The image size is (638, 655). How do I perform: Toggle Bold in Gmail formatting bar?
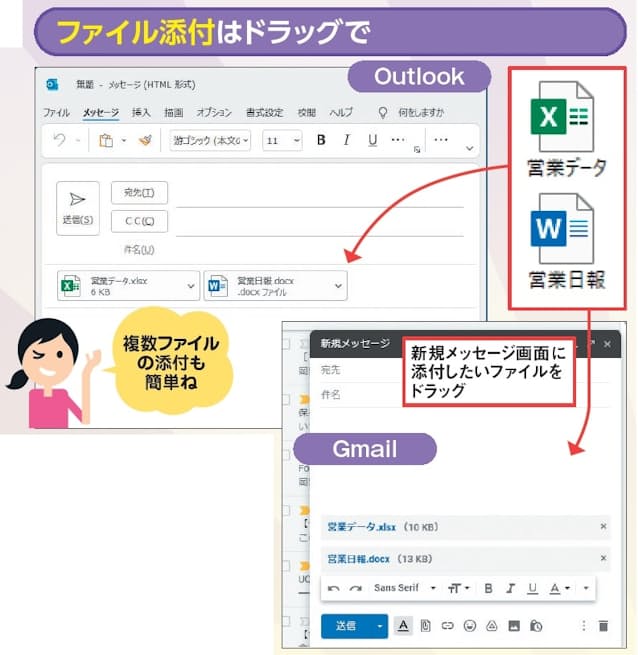pos(488,588)
